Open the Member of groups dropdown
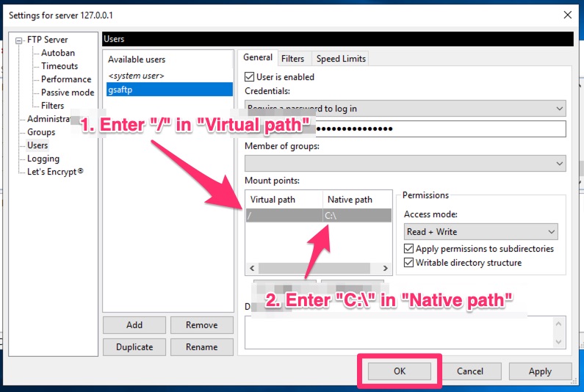 click(x=405, y=163)
